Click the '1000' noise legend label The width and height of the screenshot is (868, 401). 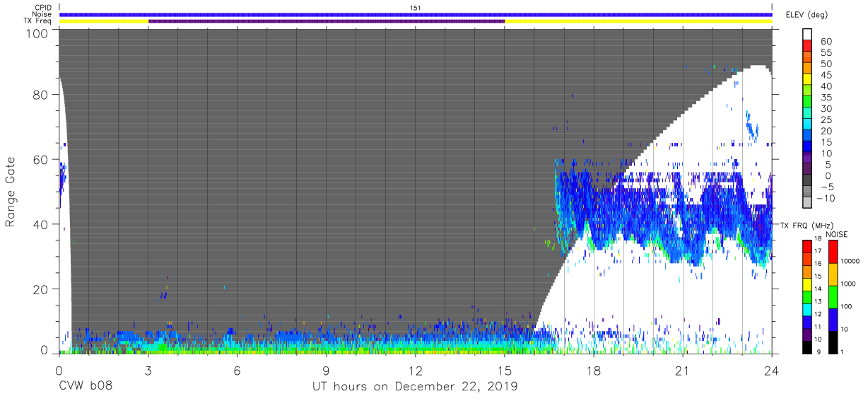[848, 284]
